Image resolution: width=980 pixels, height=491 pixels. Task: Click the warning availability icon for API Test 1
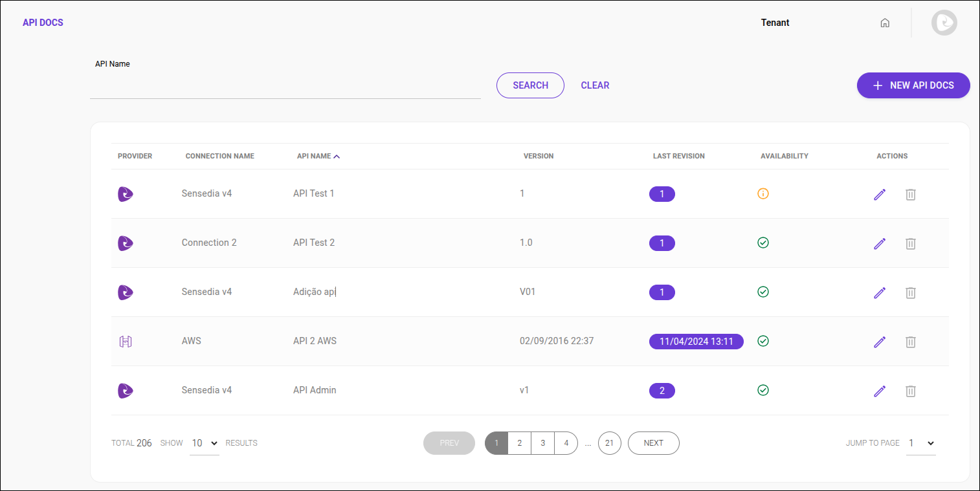(x=763, y=193)
